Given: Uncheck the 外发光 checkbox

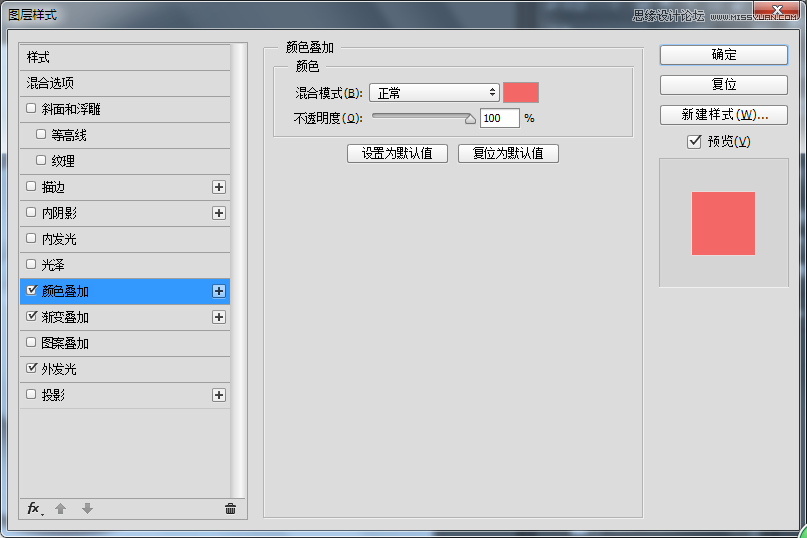Looking at the screenshot, I should (x=31, y=368).
